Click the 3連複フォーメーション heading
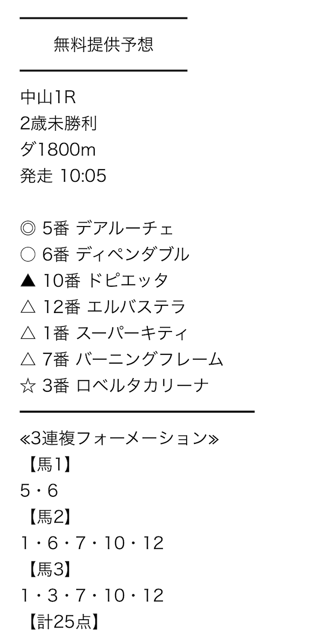Image resolution: width=311 pixels, height=644 pixels. coord(120,438)
